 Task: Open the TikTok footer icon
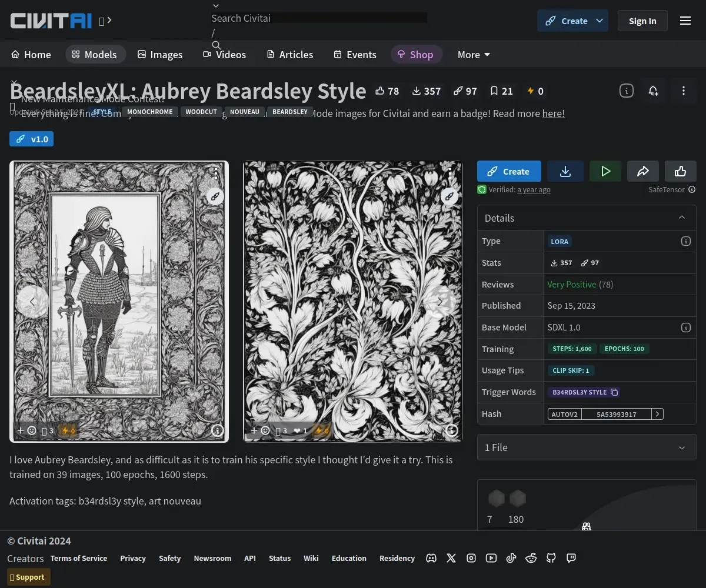point(511,558)
